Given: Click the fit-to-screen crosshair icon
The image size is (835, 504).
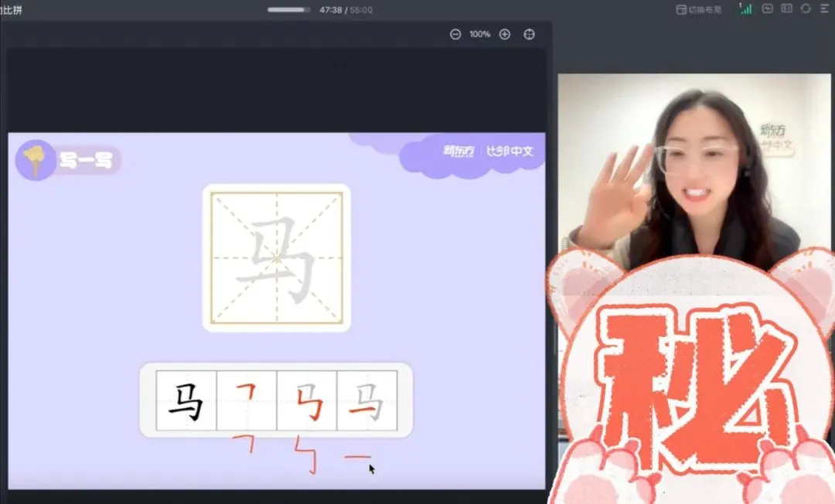Looking at the screenshot, I should point(530,35).
